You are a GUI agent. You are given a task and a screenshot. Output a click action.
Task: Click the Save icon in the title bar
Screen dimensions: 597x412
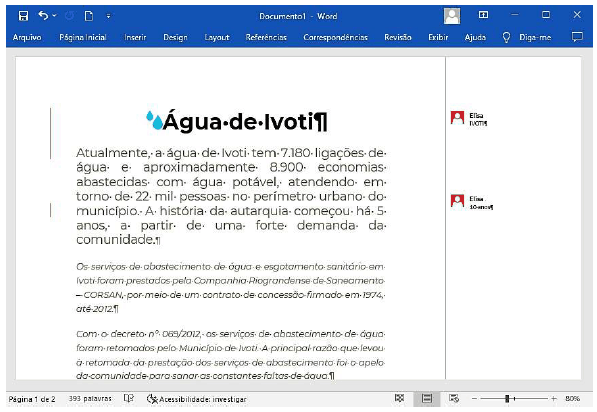pos(23,16)
